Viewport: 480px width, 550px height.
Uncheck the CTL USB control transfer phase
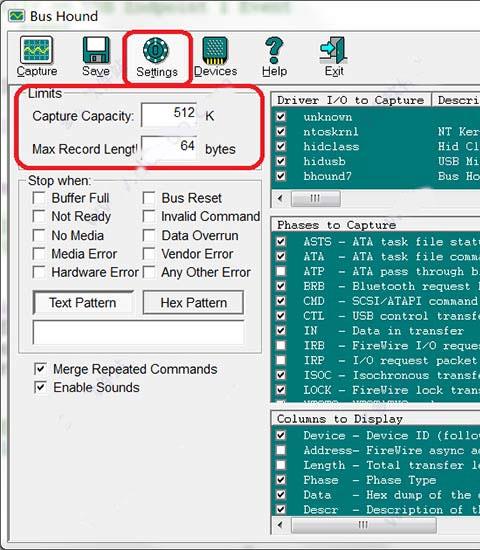(281, 316)
